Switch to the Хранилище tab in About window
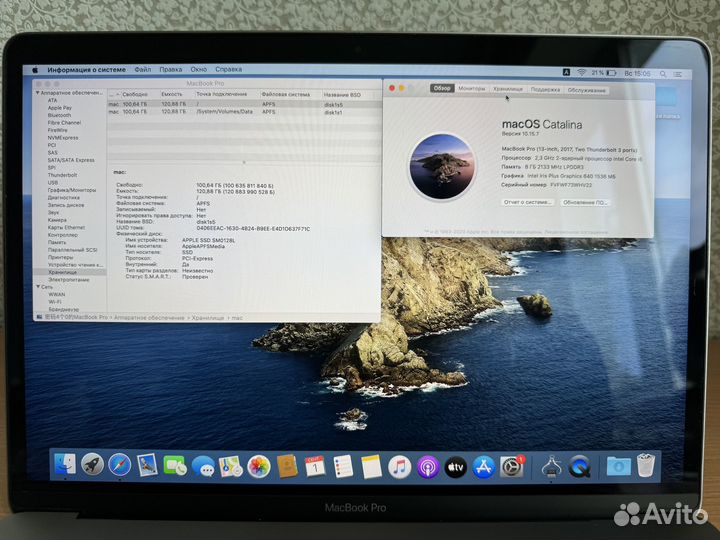 point(508,89)
